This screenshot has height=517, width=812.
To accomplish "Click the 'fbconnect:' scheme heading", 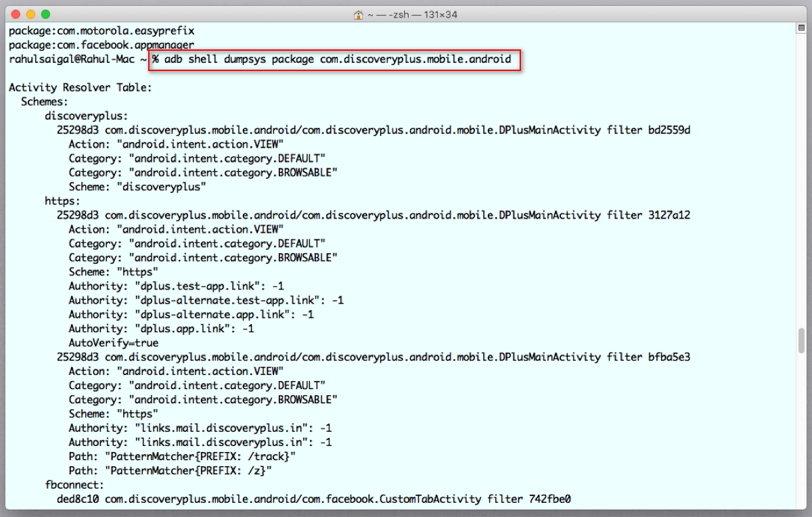I will click(x=74, y=485).
